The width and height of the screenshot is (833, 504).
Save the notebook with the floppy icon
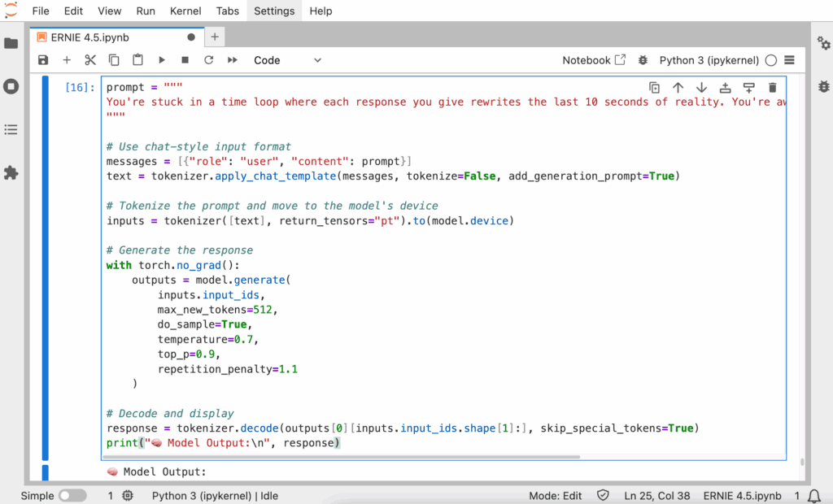(x=43, y=60)
